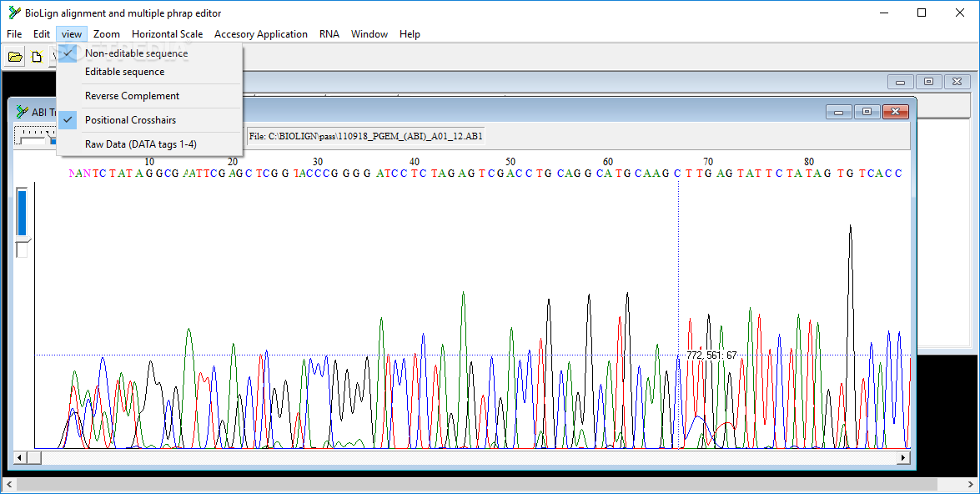Click the open folder toolbar icon

pyautogui.click(x=15, y=57)
